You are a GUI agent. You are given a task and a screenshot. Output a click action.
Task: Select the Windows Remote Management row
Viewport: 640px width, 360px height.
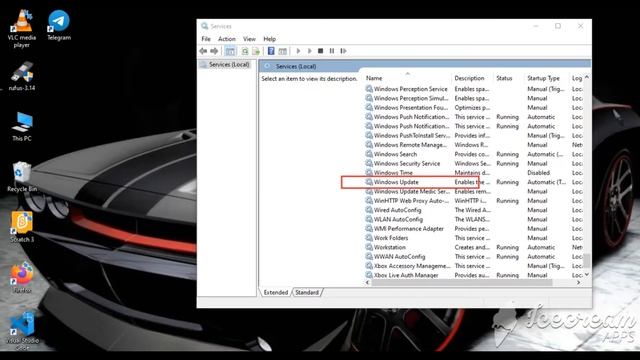pyautogui.click(x=473, y=145)
